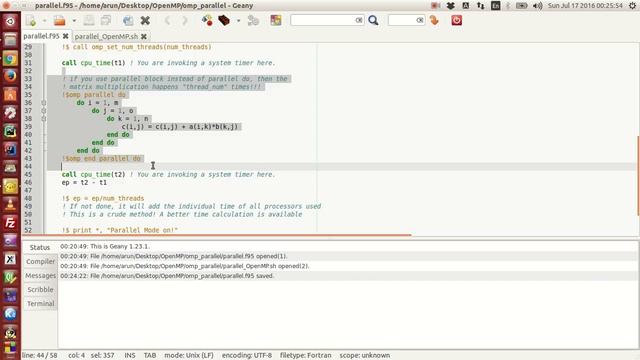
Task: Find the entered text with magnifier icon
Action: click(x=373, y=20)
